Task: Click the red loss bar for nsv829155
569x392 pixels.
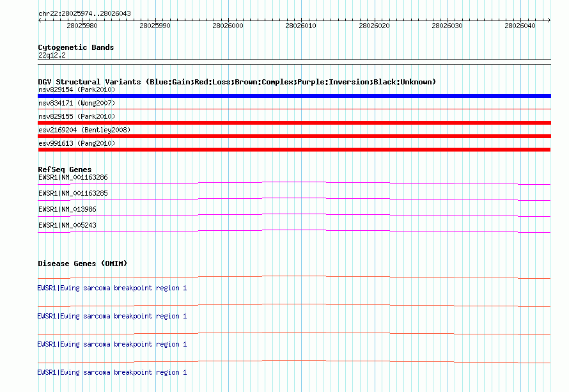Action: point(294,123)
